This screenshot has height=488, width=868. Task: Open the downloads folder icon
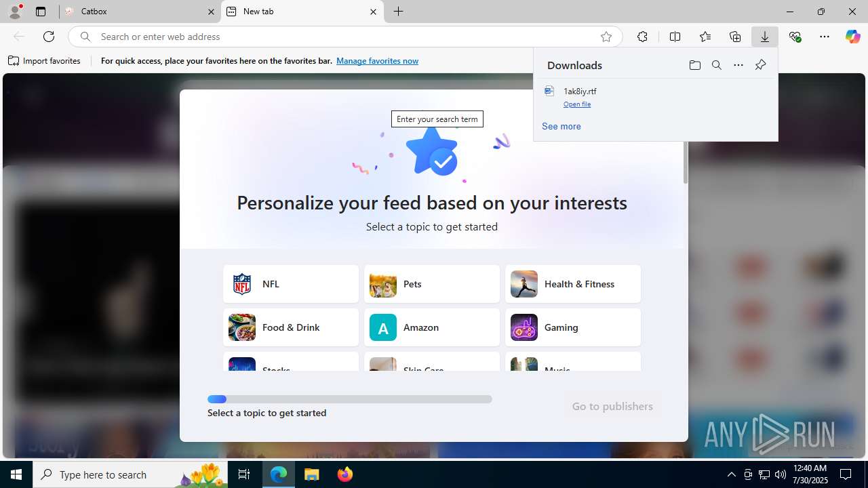point(694,65)
